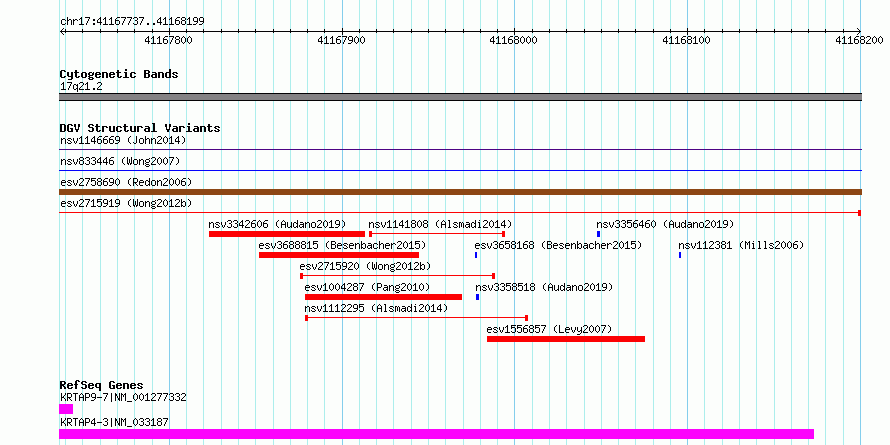Click the brown esv2758690 variant bar

460,192
